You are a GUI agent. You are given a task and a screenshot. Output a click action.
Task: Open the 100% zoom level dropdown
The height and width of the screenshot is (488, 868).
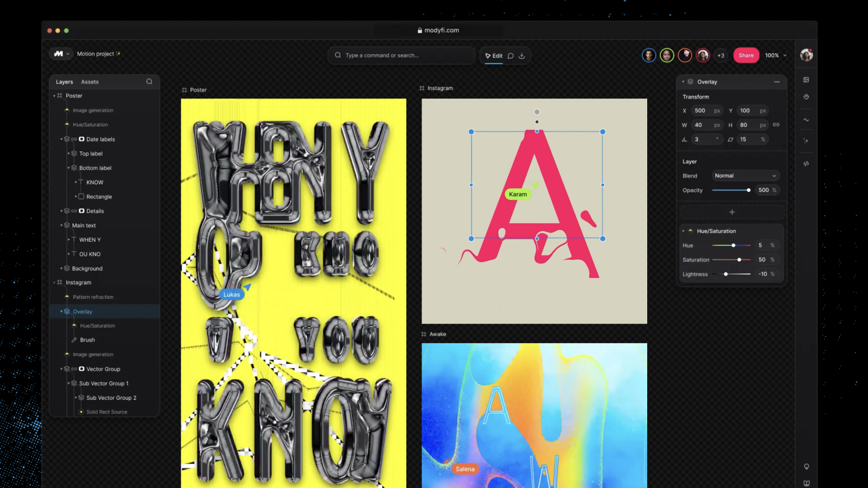coord(776,55)
